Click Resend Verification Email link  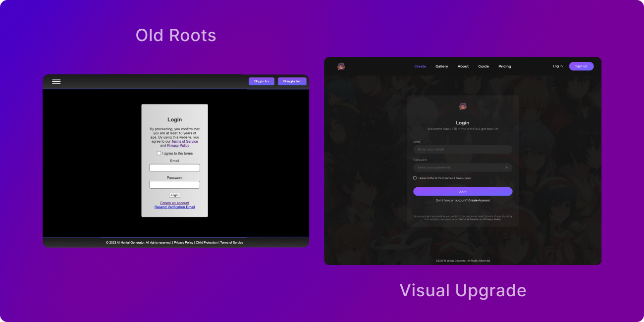(x=174, y=207)
